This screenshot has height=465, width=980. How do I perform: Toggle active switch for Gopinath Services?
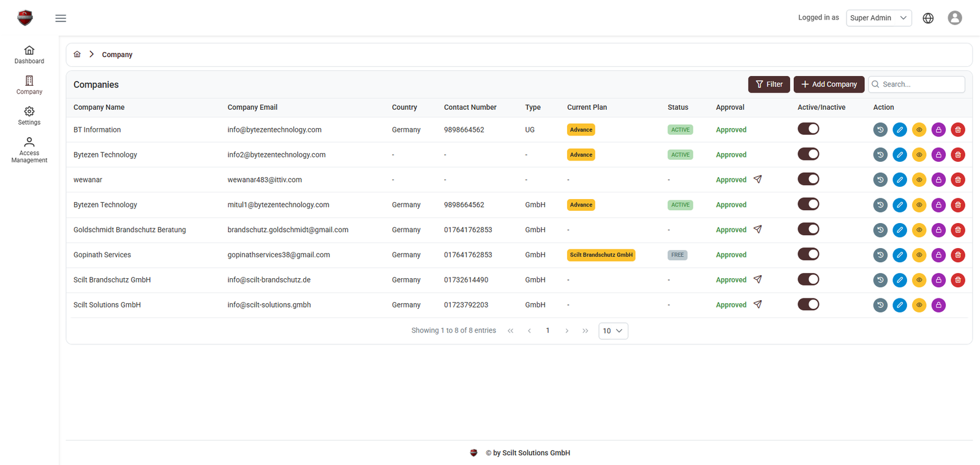(x=809, y=254)
